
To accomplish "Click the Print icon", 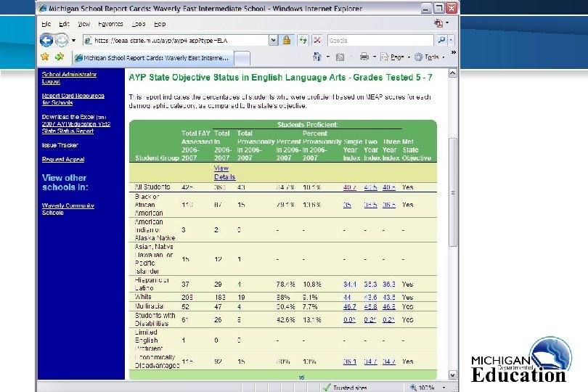I will (364, 57).
